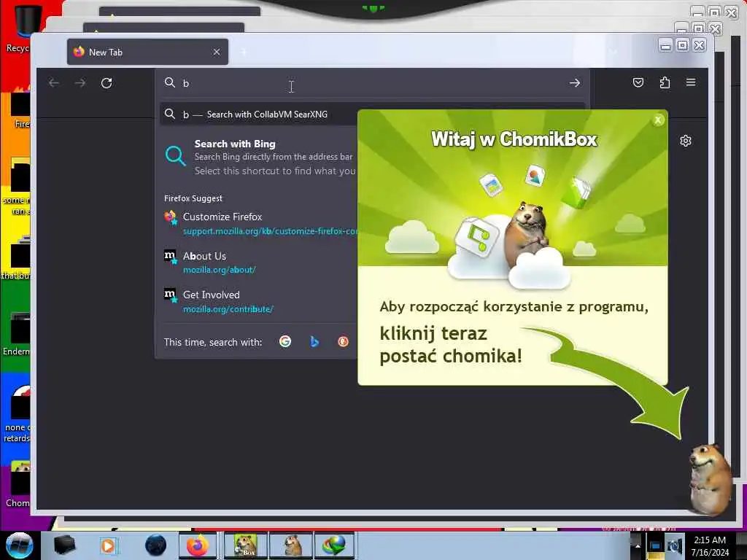
Task: Open the Internet Download Manager taskbar item
Action: pyautogui.click(x=334, y=545)
